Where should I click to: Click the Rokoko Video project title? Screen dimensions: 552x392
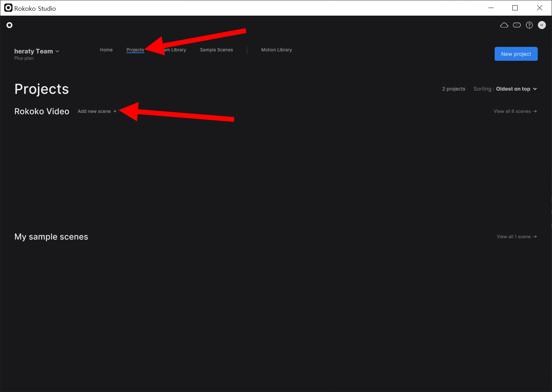(x=42, y=111)
